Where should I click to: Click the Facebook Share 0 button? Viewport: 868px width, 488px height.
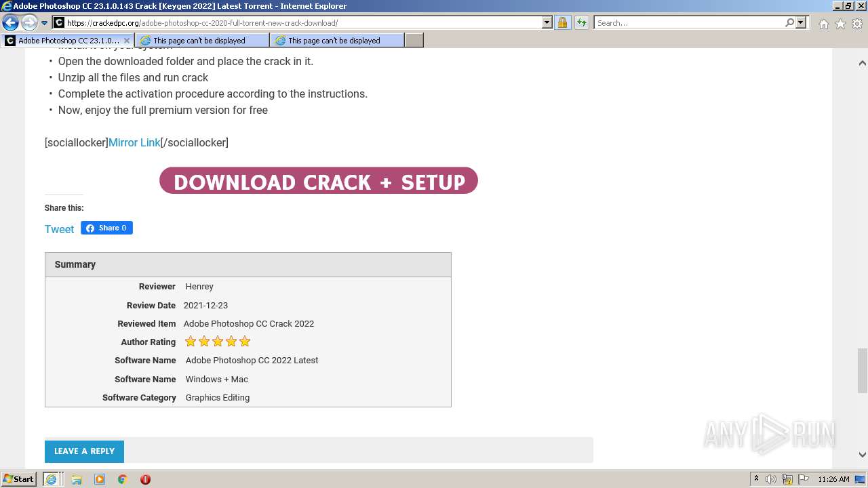coord(106,228)
